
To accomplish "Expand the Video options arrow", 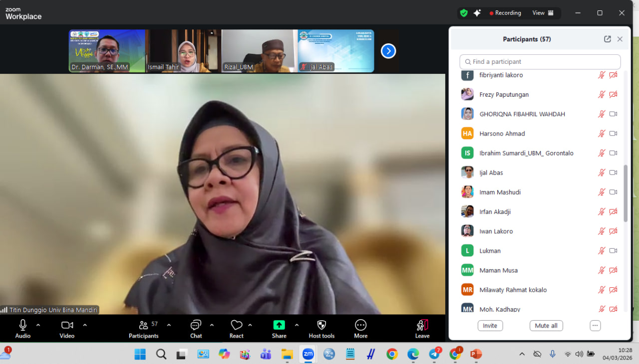I will [85, 325].
